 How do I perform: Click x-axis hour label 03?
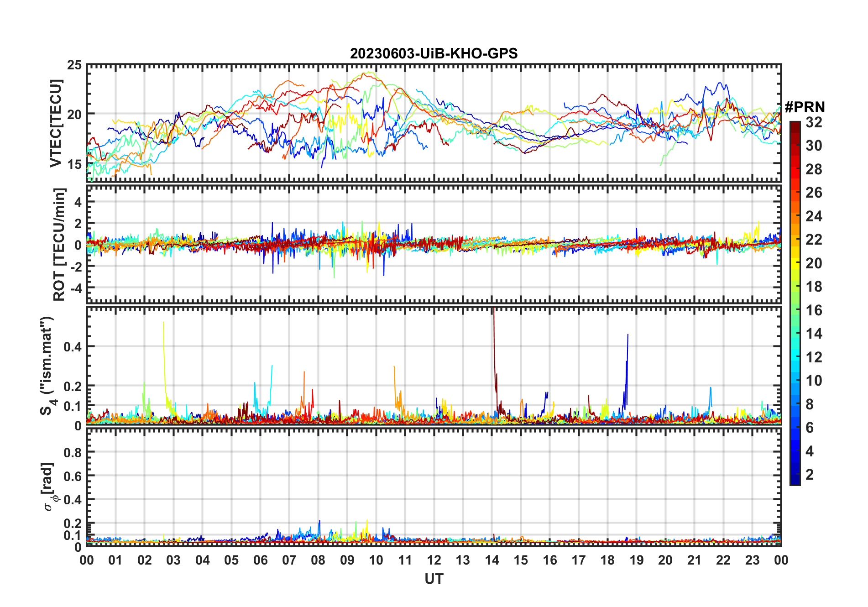[x=173, y=560]
